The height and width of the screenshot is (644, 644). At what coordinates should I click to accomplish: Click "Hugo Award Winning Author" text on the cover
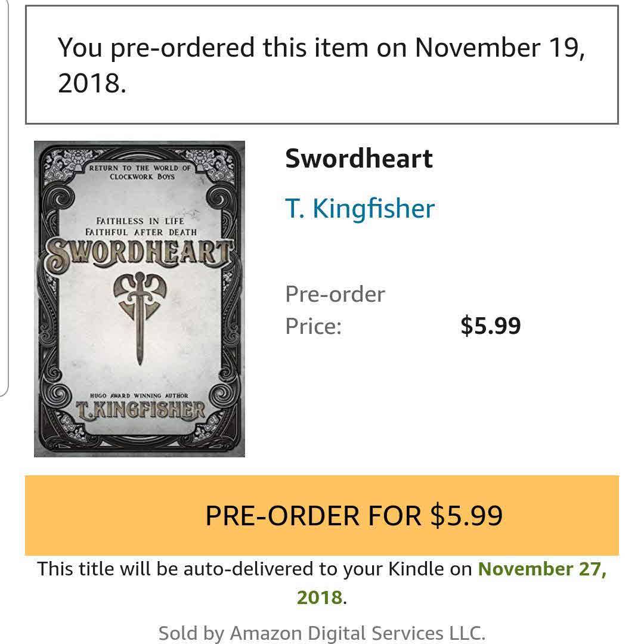pos(139,395)
